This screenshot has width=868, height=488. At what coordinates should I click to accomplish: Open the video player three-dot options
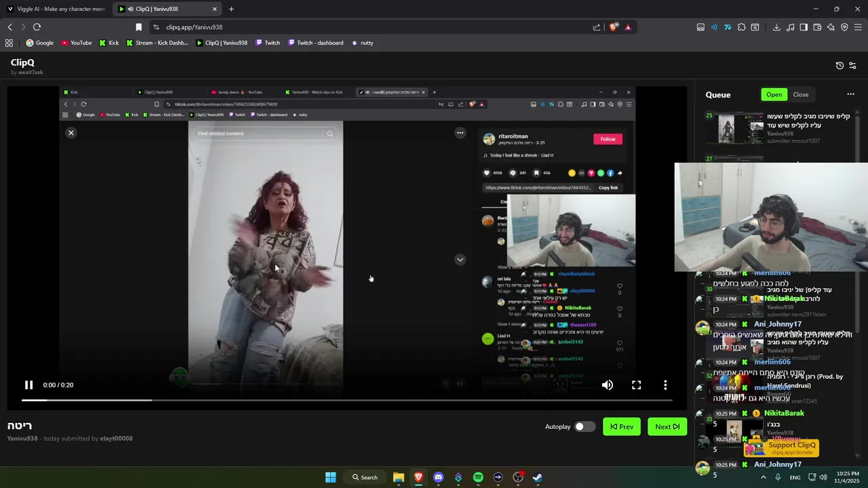665,385
